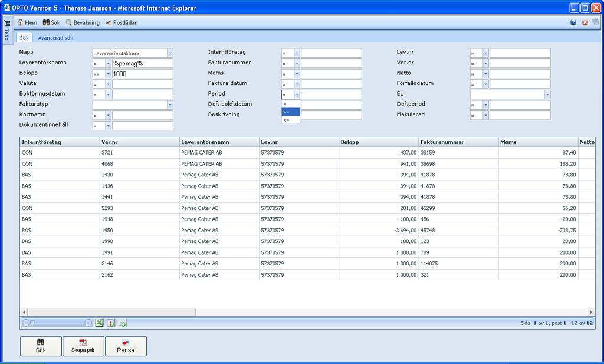
Task: Click the Dokumentinnehåll text field
Action: point(143,126)
